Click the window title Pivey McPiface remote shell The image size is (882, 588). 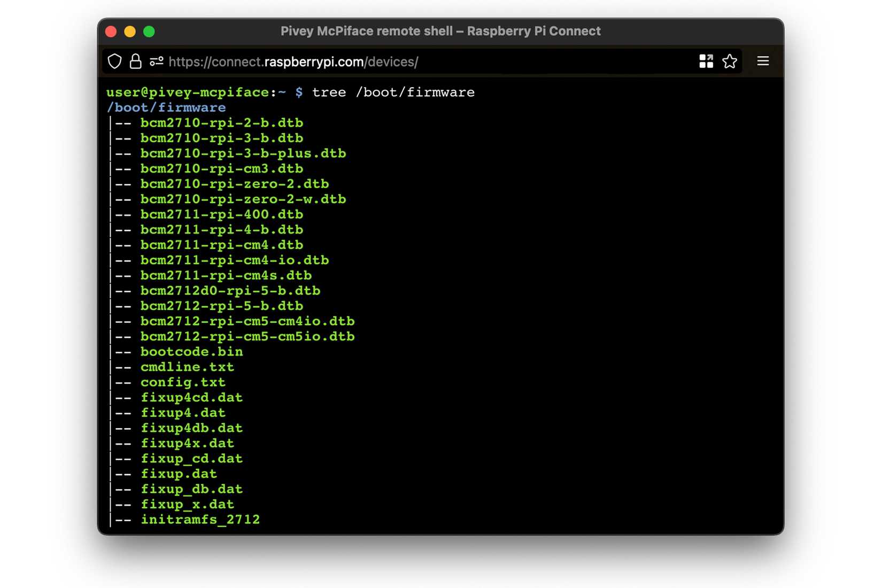(367, 31)
